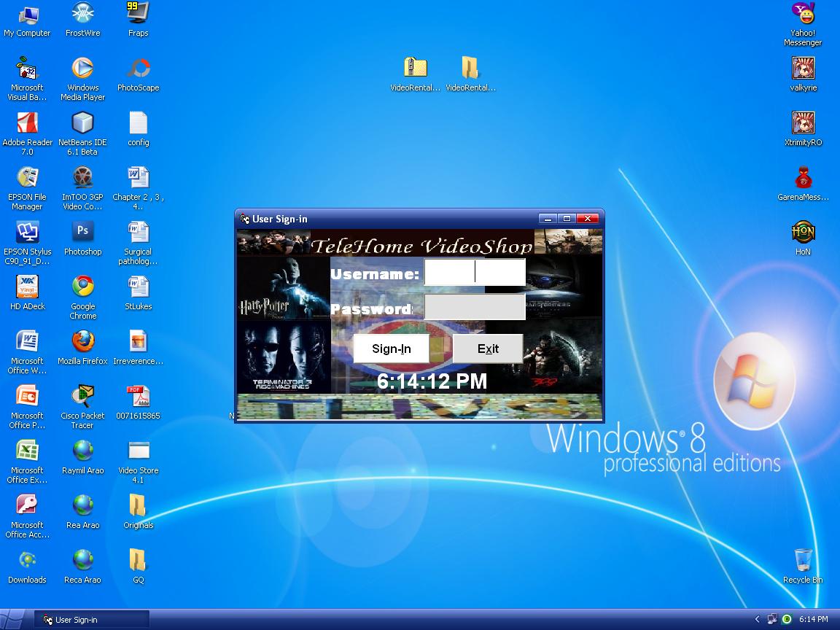Select the XtrimityRO desktop icon
The image size is (840, 630).
tap(803, 129)
